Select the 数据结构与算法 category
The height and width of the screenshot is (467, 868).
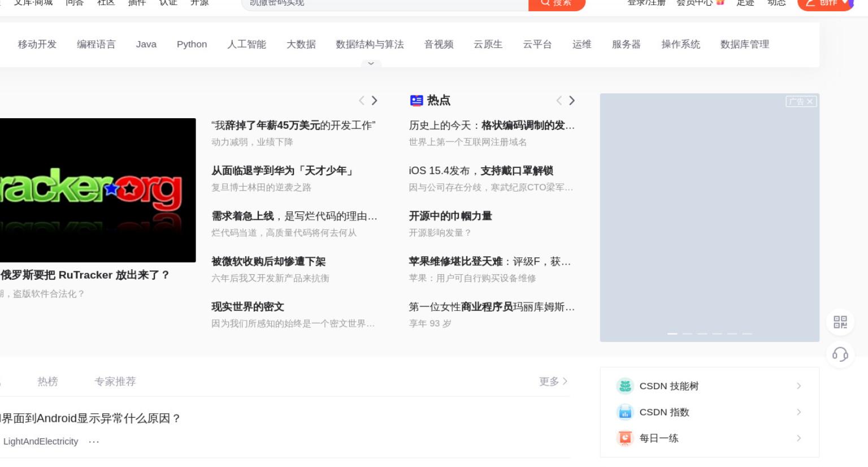[370, 44]
